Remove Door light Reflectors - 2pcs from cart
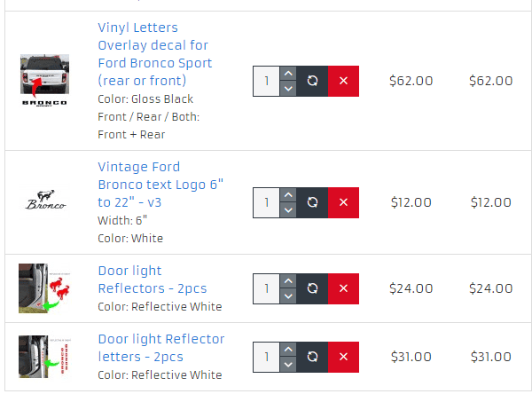This screenshot has width=532, height=394. [x=343, y=288]
